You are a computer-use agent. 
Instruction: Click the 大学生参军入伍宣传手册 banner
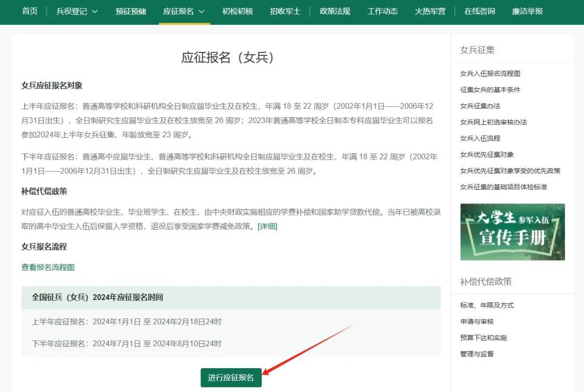[x=512, y=231]
